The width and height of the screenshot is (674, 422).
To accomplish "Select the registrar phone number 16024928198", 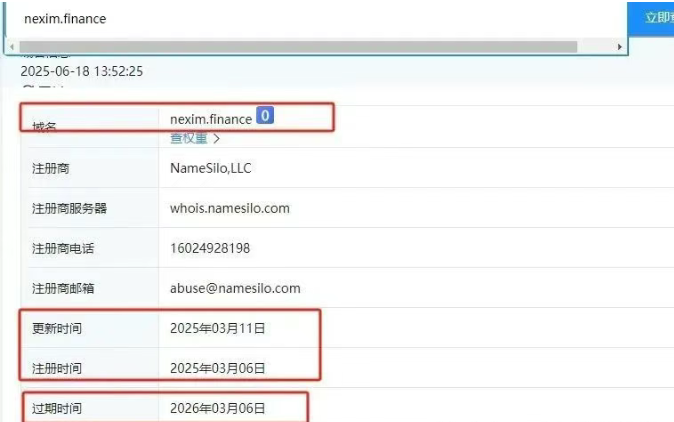I will click(210, 248).
